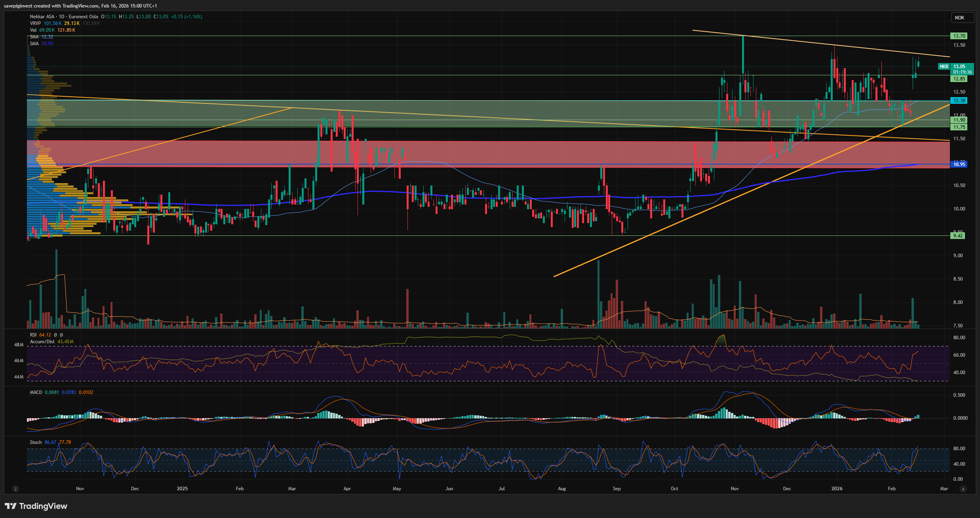Select the VRVP indicator legend

(35, 23)
